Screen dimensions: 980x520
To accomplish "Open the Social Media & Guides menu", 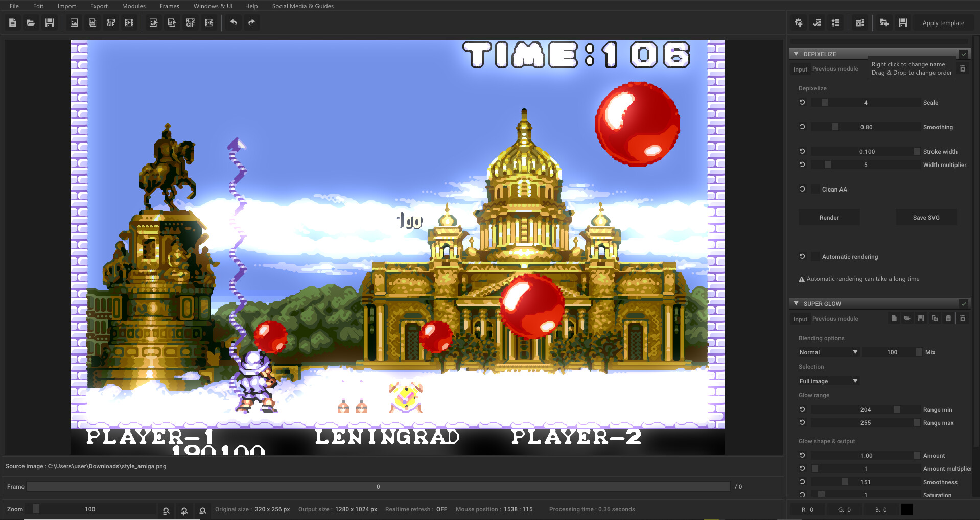I will [x=302, y=6].
